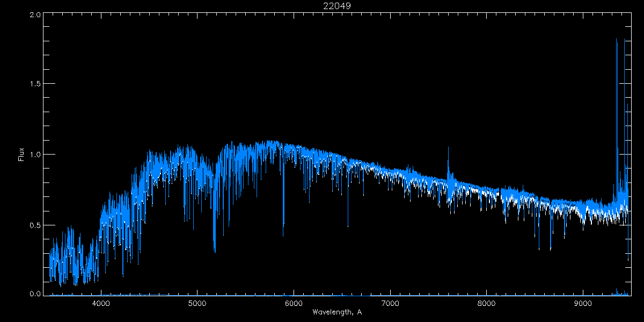The width and height of the screenshot is (644, 322).
Task: Click the narrow absorption dip near 5900
Action: click(x=283, y=233)
